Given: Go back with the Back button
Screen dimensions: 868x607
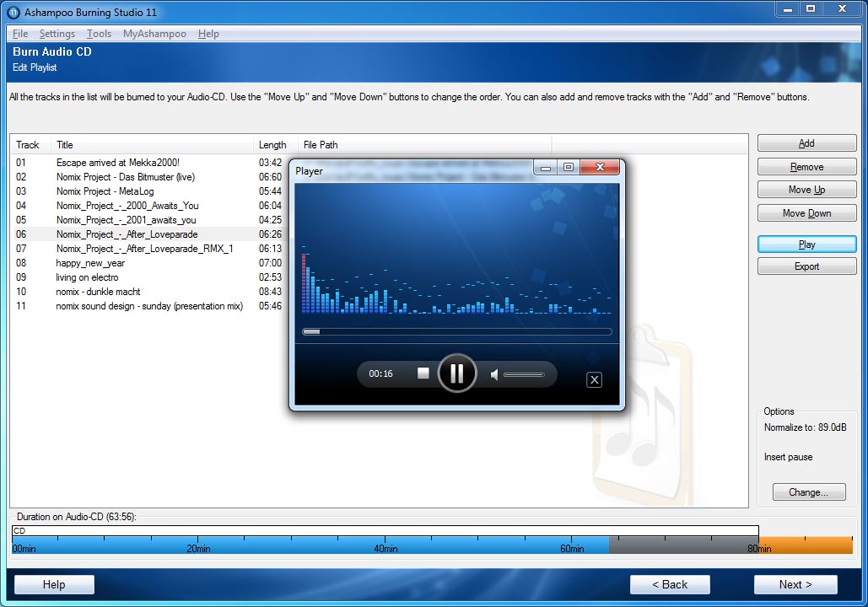Looking at the screenshot, I should [670, 584].
